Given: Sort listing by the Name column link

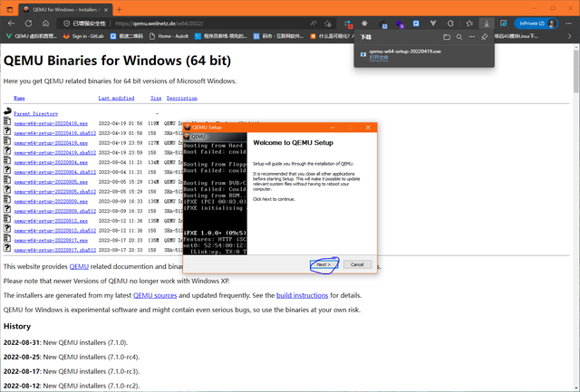Looking at the screenshot, I should click(x=19, y=98).
